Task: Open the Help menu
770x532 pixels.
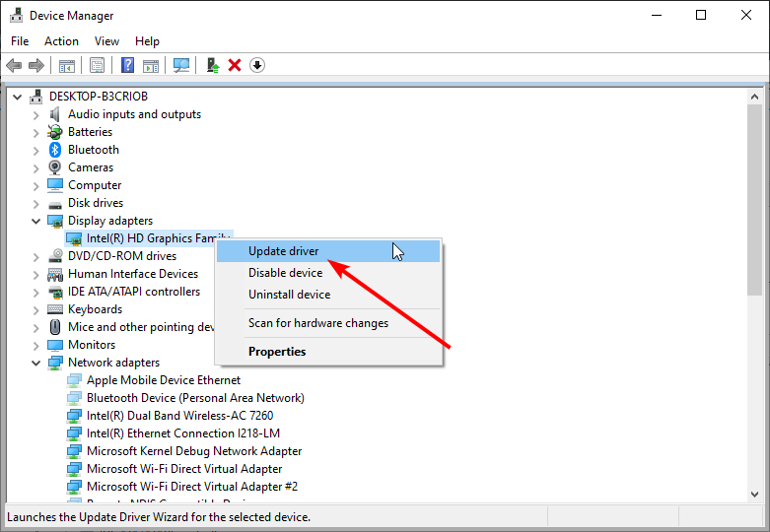Action: [147, 41]
